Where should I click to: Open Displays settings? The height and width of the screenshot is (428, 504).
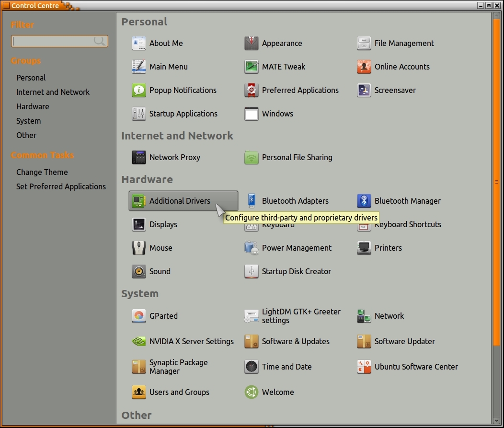click(155, 224)
